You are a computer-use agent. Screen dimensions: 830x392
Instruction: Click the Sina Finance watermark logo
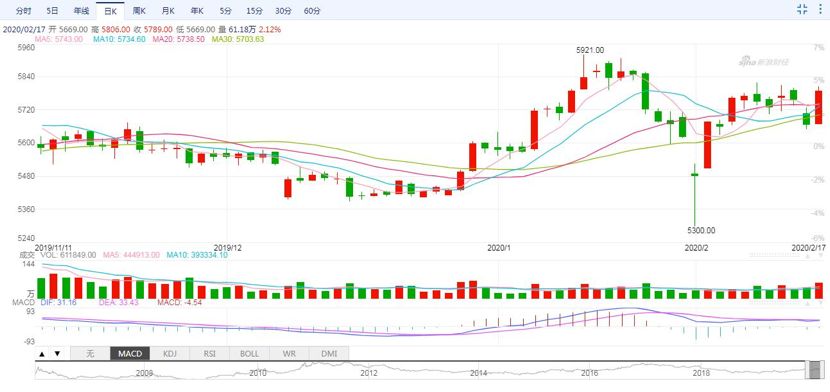pyautogui.click(x=763, y=62)
